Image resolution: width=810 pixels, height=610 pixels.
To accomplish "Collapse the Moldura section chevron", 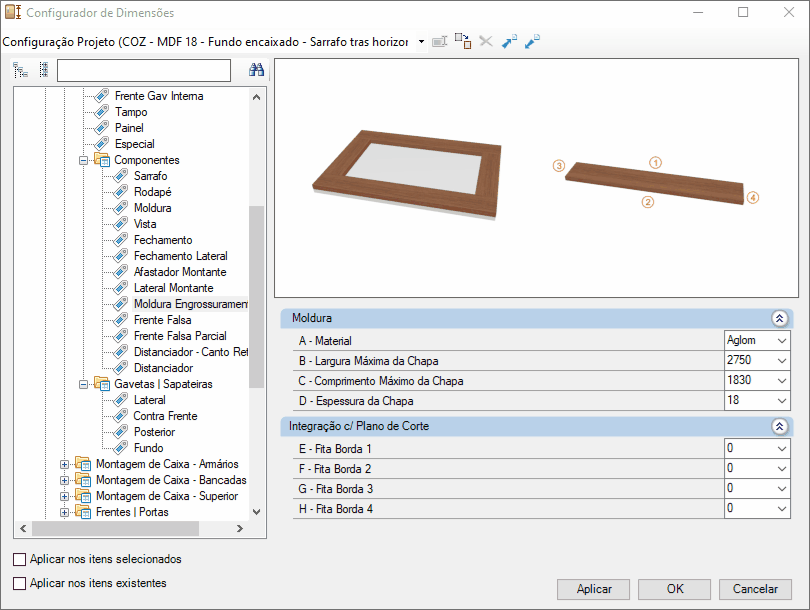I will coord(780,318).
